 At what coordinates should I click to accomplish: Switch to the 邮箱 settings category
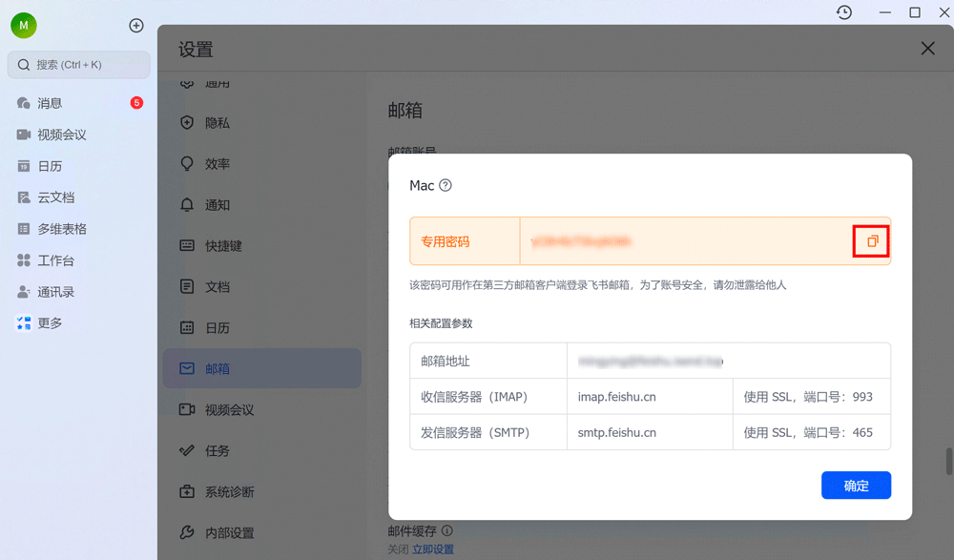[229, 368]
